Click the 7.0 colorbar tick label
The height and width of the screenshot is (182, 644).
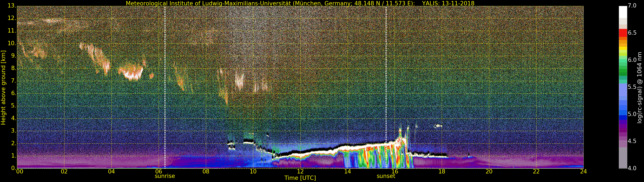[x=632, y=6]
